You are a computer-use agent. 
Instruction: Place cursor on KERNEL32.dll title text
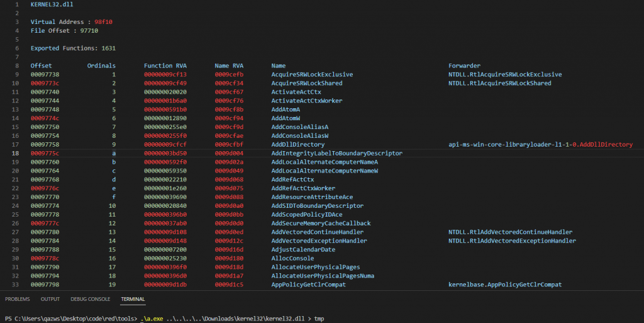coord(52,4)
